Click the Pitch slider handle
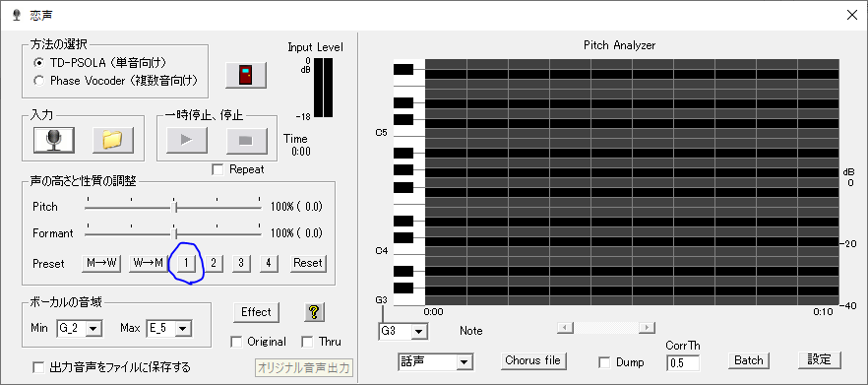 coord(175,207)
